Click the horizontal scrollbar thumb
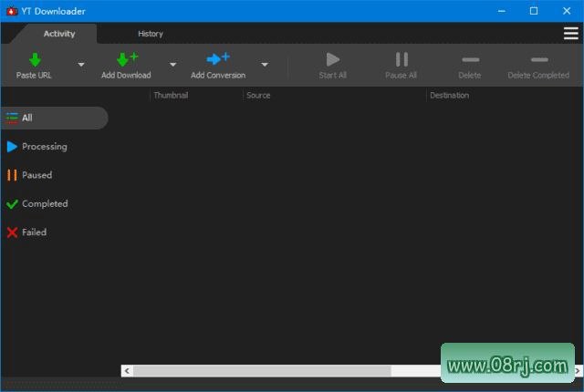The width and height of the screenshot is (584, 392). pos(262,371)
